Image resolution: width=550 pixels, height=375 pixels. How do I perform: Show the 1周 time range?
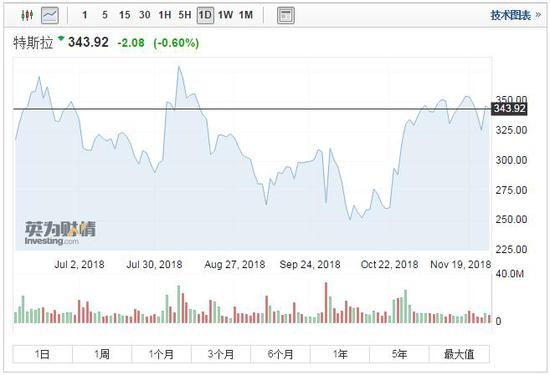(x=102, y=354)
